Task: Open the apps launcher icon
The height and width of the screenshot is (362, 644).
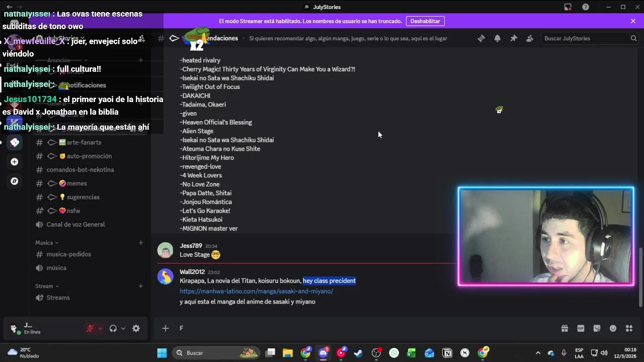Action: pos(629,328)
